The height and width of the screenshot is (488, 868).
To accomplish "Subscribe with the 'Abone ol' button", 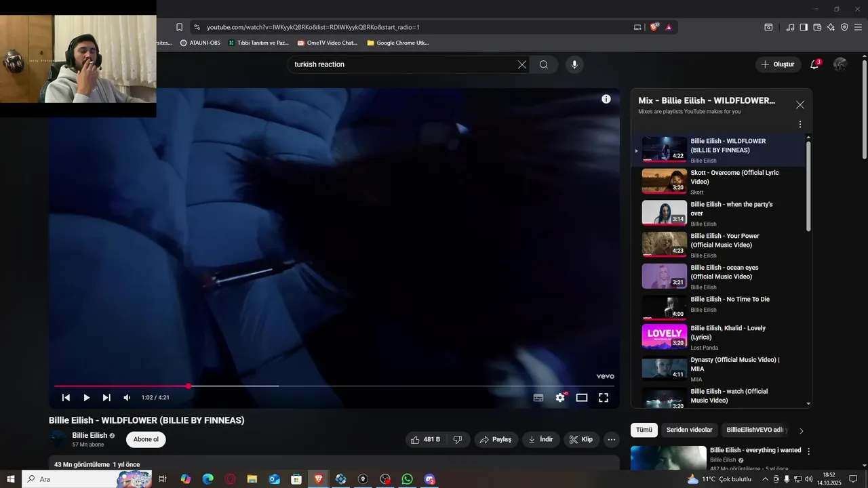I will click(x=146, y=439).
